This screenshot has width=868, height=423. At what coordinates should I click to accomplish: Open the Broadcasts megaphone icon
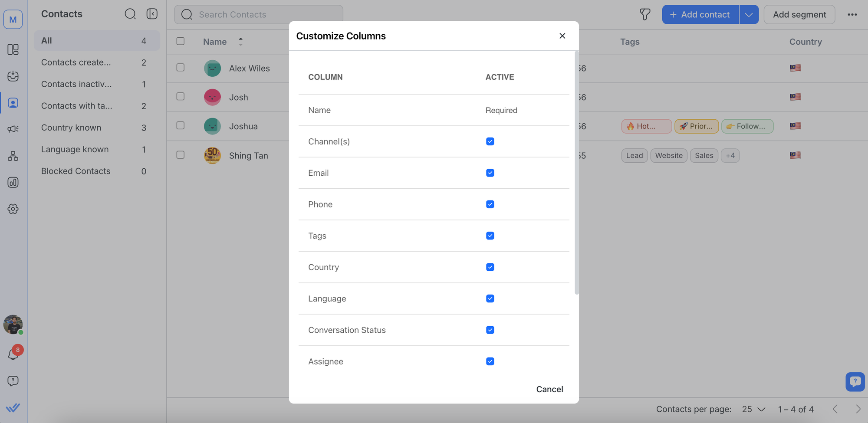click(13, 129)
